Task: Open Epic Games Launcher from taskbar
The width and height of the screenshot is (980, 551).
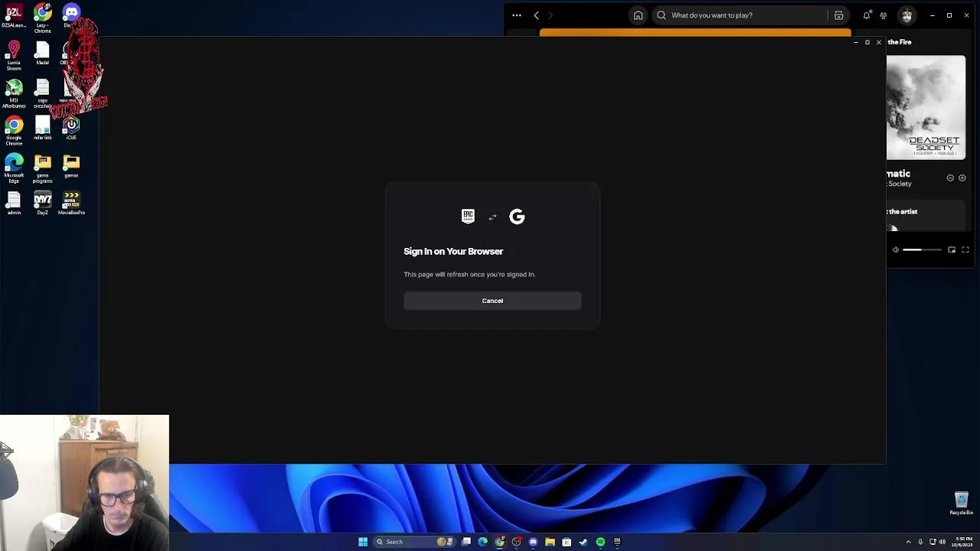Action: (617, 542)
